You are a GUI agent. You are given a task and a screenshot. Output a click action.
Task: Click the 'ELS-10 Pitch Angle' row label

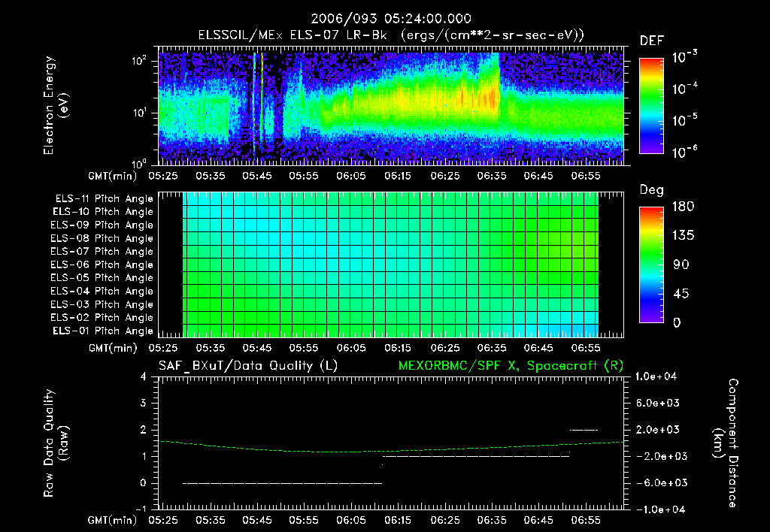point(103,212)
